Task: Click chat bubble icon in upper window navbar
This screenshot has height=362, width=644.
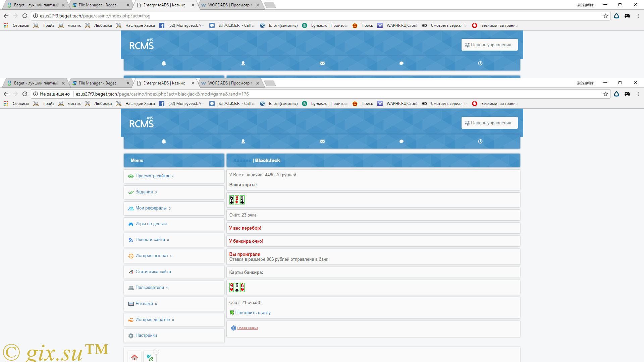Action: pyautogui.click(x=401, y=63)
